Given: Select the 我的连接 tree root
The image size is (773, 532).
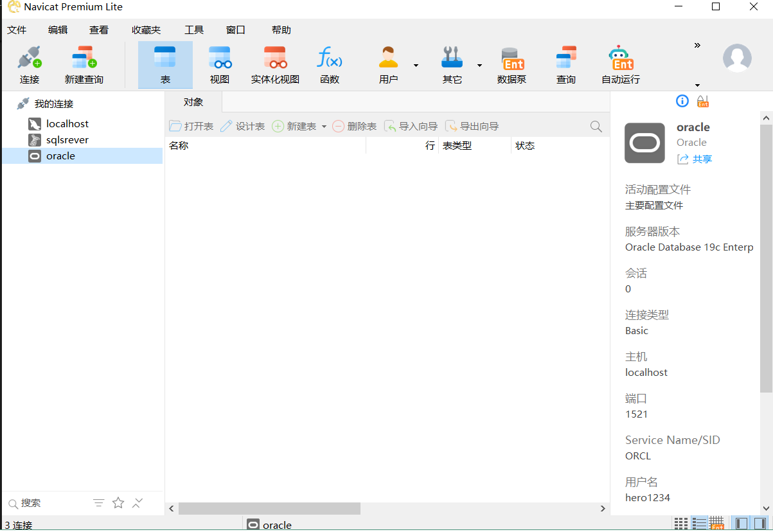Looking at the screenshot, I should 54,104.
